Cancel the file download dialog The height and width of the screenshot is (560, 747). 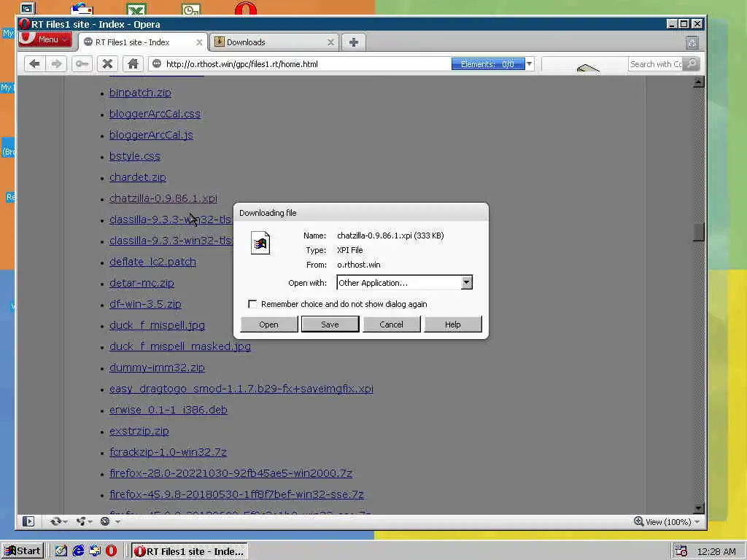(x=391, y=324)
